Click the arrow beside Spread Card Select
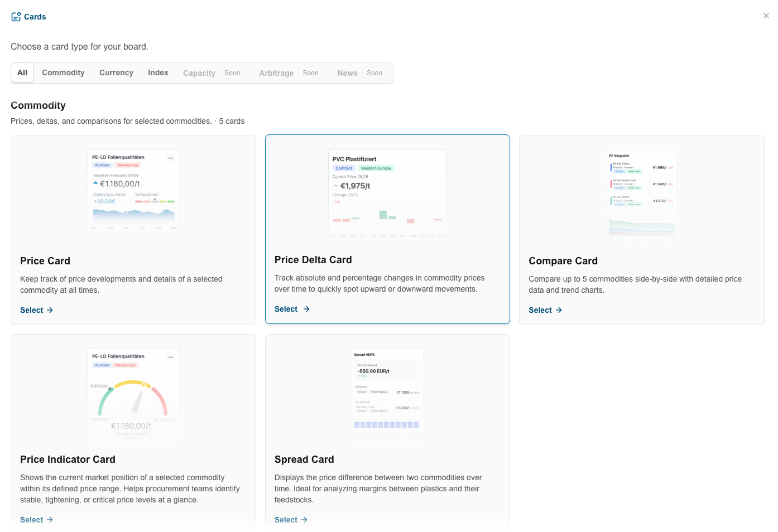This screenshot has width=778, height=532. (304, 520)
